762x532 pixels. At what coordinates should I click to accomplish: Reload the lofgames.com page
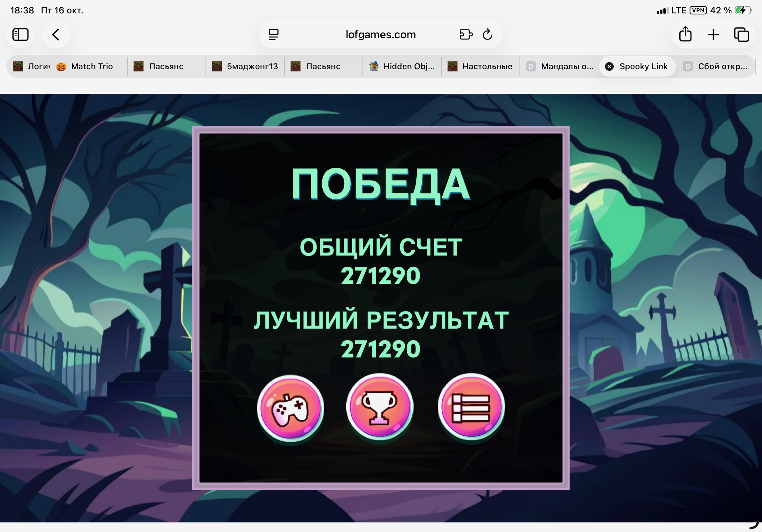(x=487, y=34)
